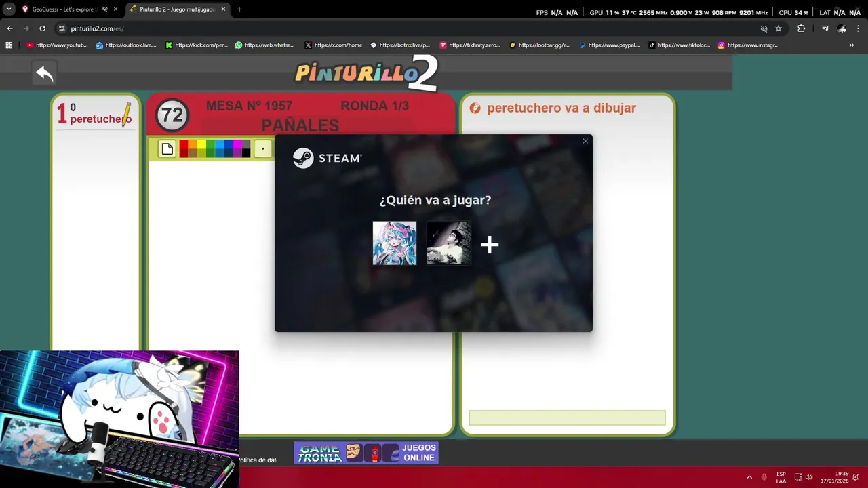Open the Kick bookmark

coord(197,45)
